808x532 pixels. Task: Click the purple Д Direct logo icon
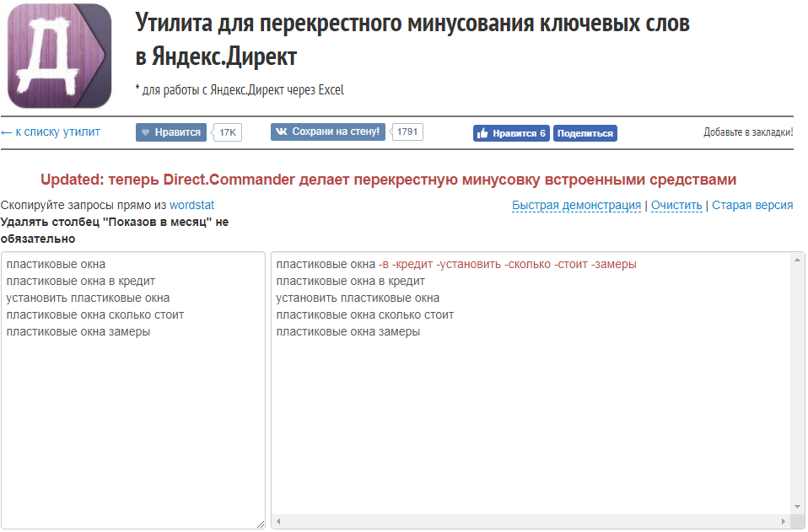pos(59,56)
